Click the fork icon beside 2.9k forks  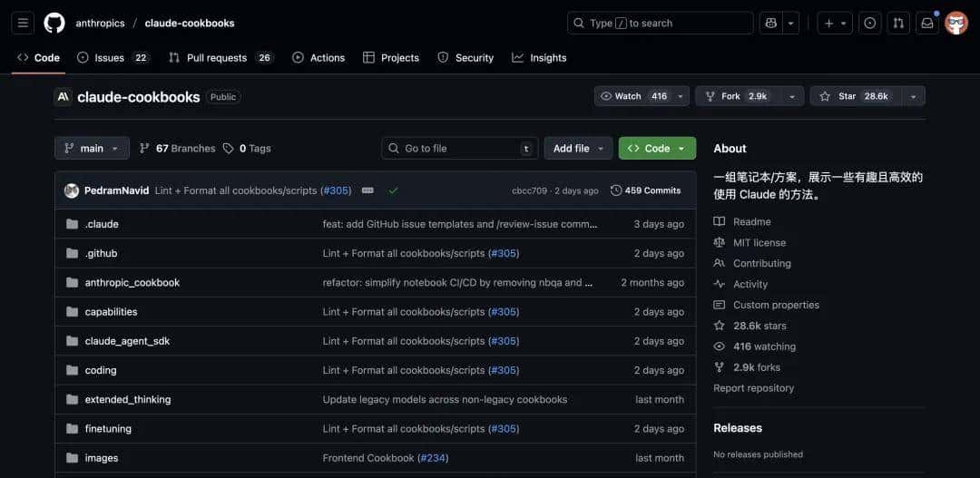pos(720,367)
